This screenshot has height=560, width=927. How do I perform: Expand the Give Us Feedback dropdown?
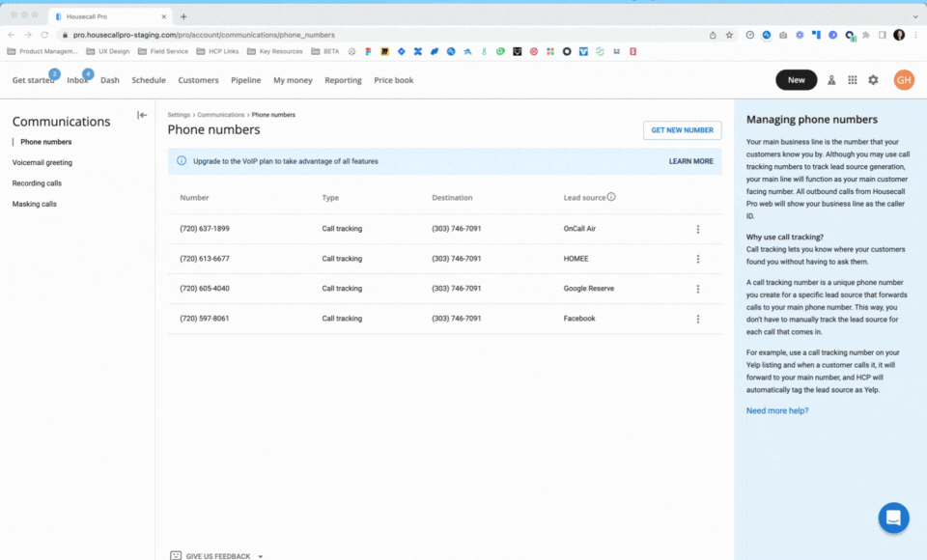[261, 556]
